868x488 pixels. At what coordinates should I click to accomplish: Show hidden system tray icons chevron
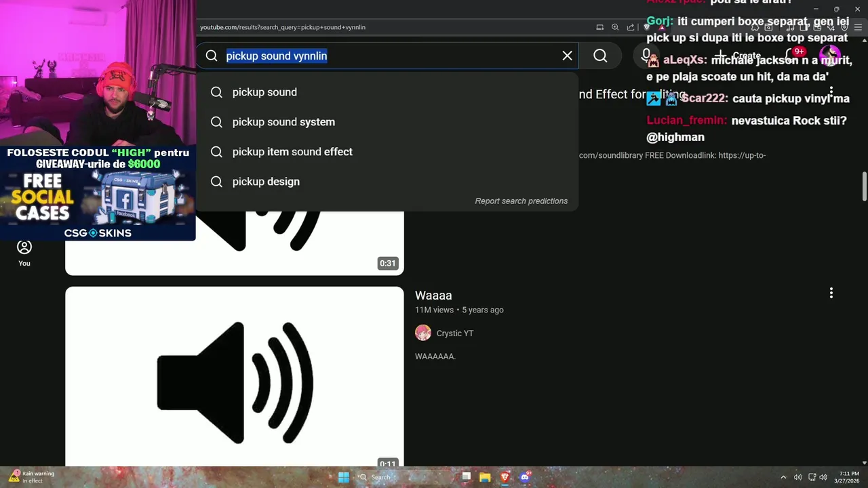(x=783, y=477)
